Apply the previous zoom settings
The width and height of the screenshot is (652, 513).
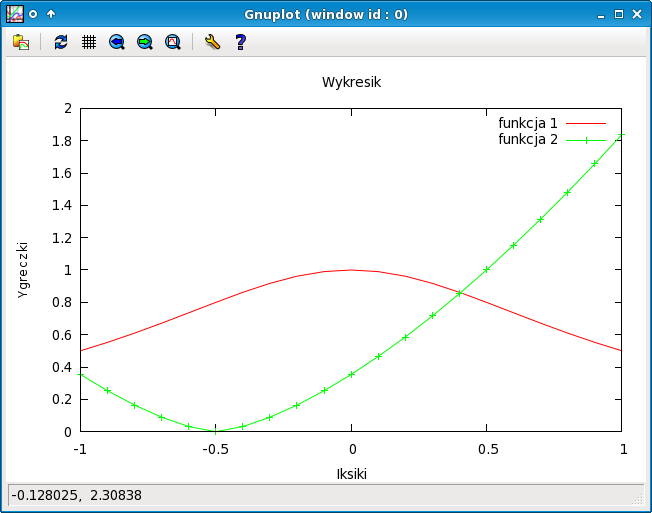[x=117, y=42]
